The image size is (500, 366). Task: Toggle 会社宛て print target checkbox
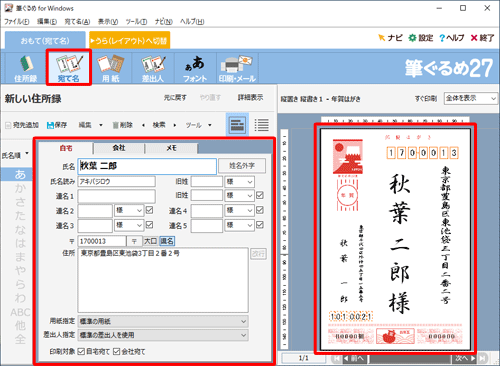(x=116, y=351)
